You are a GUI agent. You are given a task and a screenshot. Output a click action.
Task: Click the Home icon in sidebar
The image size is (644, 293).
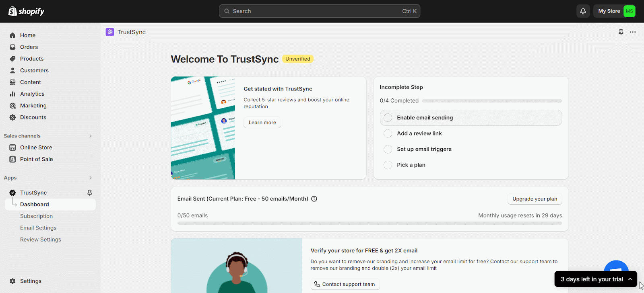[12, 35]
